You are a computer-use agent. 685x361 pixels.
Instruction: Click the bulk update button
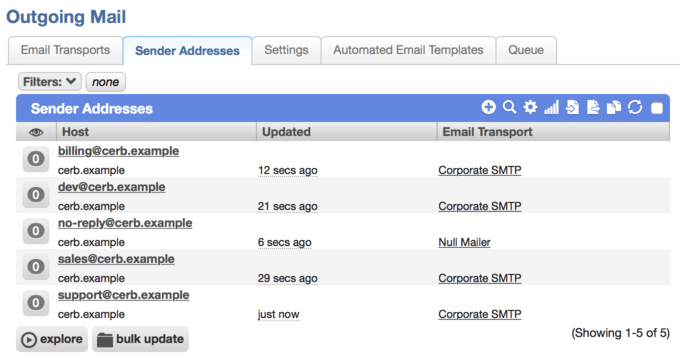[140, 339]
